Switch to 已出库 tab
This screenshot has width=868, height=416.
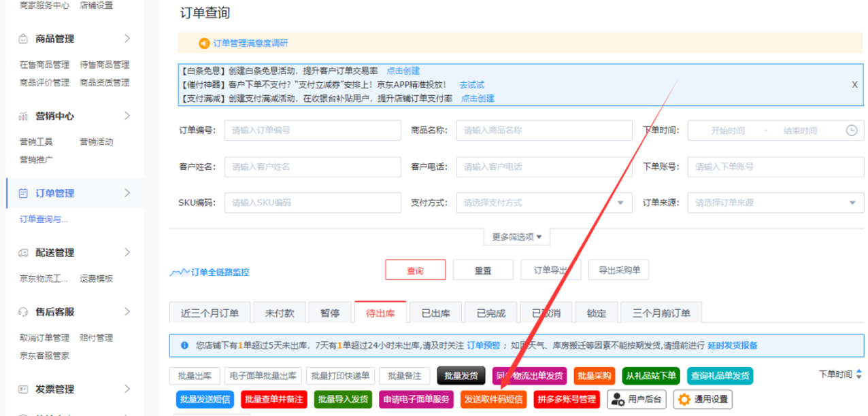coord(436,313)
